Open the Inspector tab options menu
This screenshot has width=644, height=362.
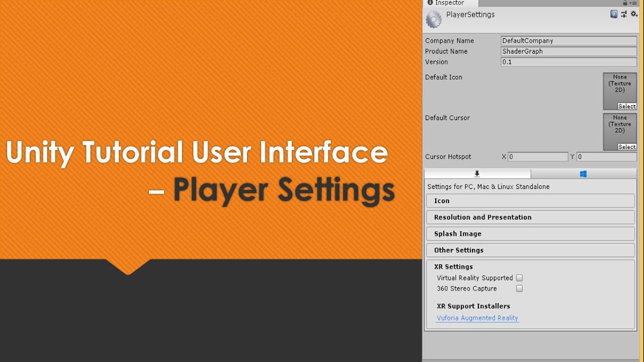[634, 3]
